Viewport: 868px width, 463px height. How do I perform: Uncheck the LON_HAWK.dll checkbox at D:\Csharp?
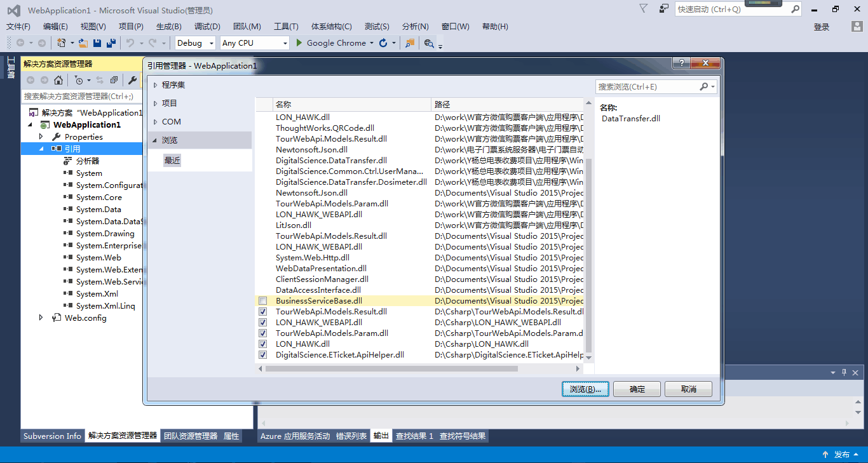(263, 344)
